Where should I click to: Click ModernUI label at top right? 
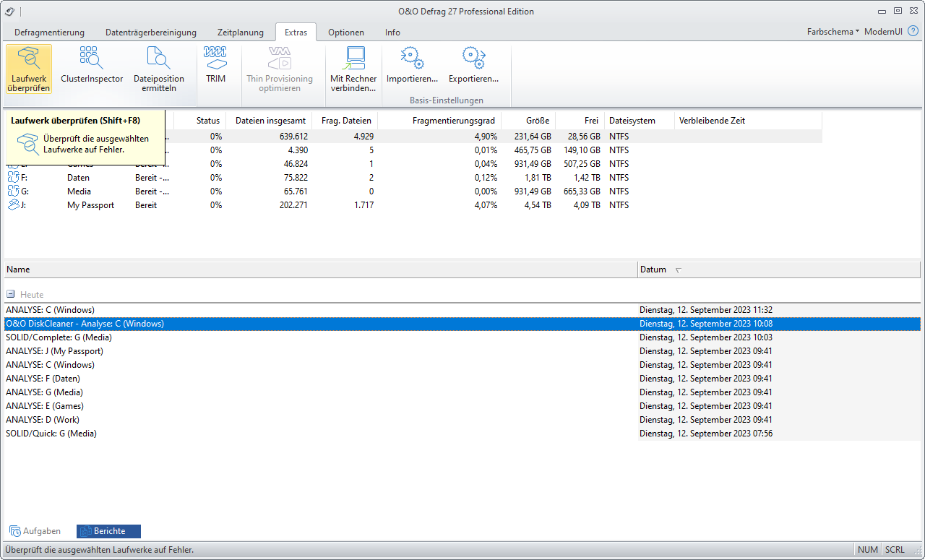point(883,32)
